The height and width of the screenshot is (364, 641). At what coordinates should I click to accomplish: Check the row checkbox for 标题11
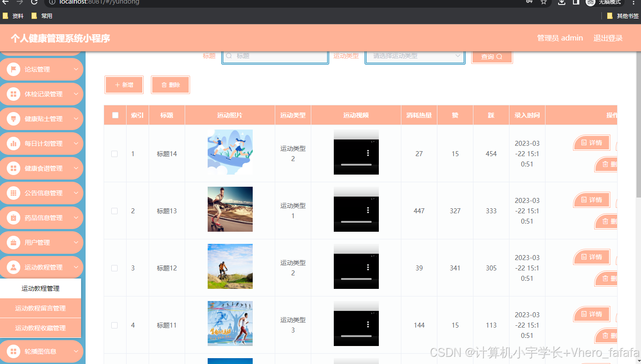(x=114, y=325)
